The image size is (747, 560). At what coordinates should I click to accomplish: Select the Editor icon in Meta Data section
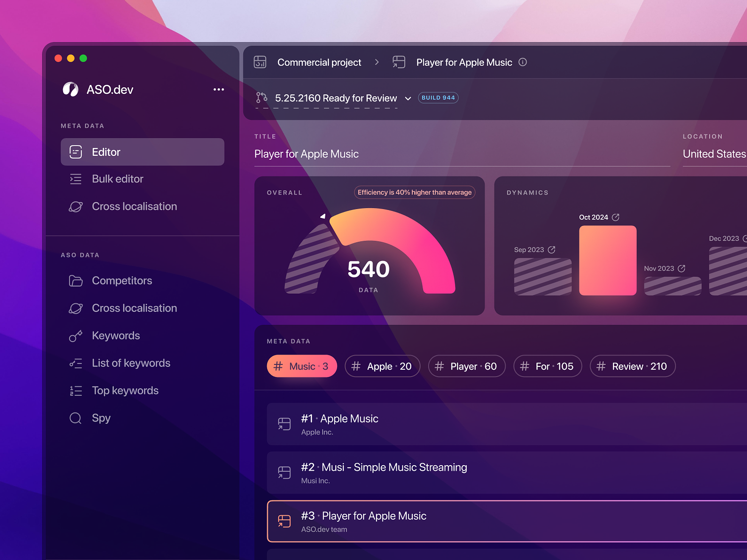(76, 152)
